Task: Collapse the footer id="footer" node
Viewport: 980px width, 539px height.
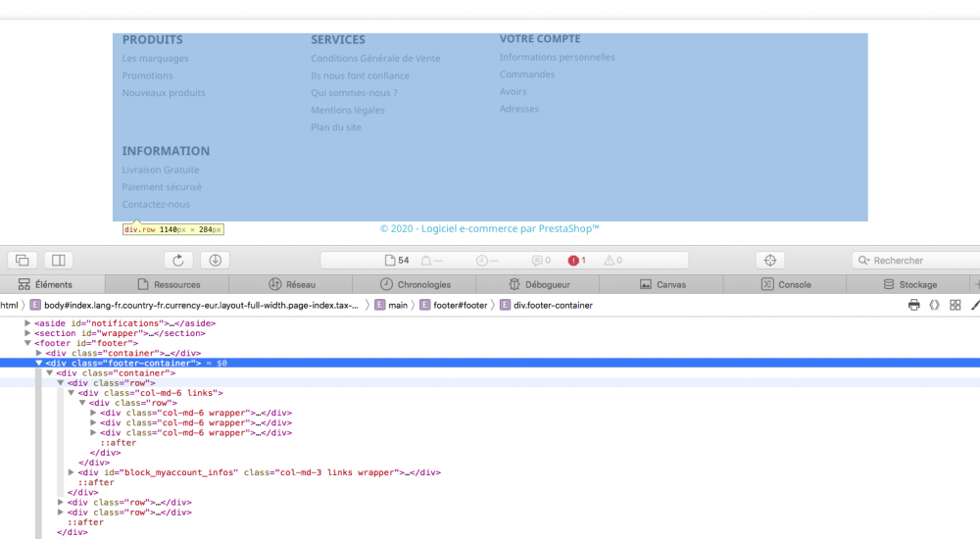Action: [x=27, y=343]
